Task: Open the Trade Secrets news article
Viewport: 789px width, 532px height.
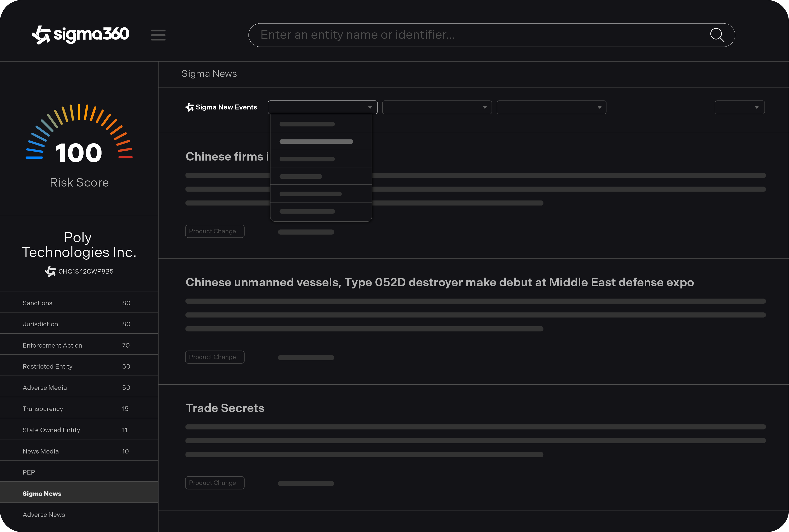Action: click(225, 408)
